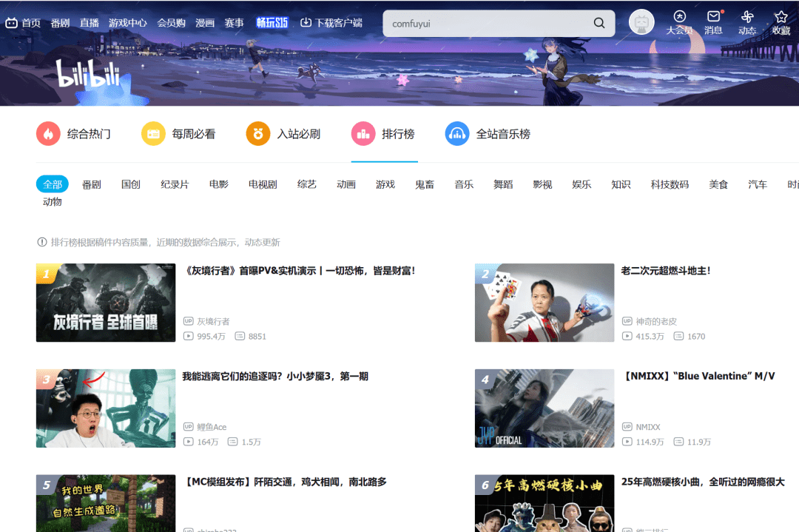Filter ranking by 游戏 category
Screen dimensions: 799x532
385,184
